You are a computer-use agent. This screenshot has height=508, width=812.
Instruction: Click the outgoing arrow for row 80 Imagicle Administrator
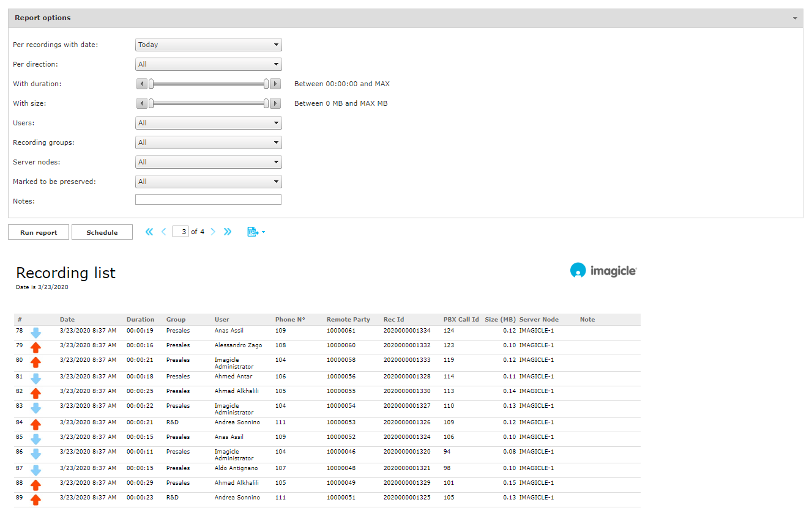(x=35, y=363)
